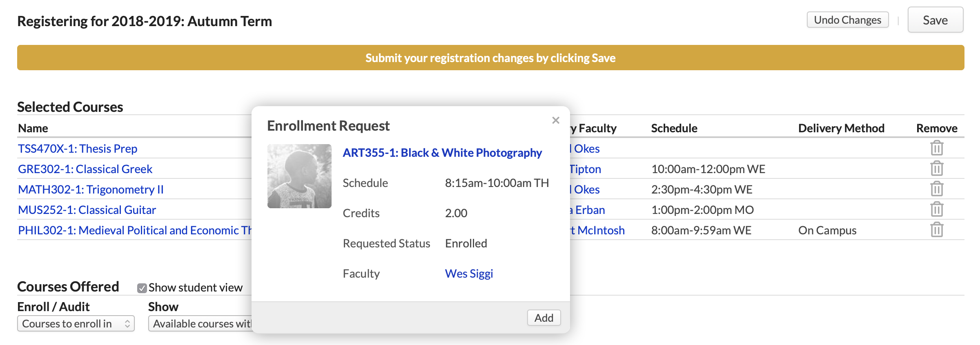
Task: Uncheck Show student view checkbox
Action: click(142, 288)
